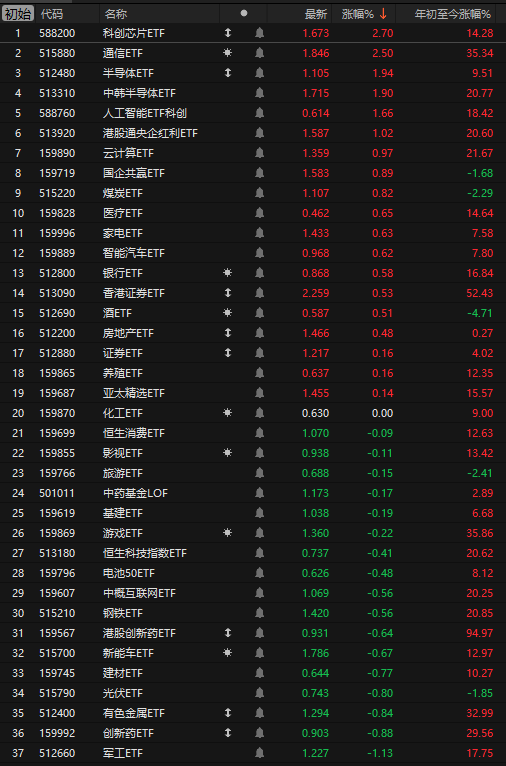Viewport: 506px width, 766px height.
Task: Toggle the alert bell for 煤炭ETF
Action: point(259,193)
